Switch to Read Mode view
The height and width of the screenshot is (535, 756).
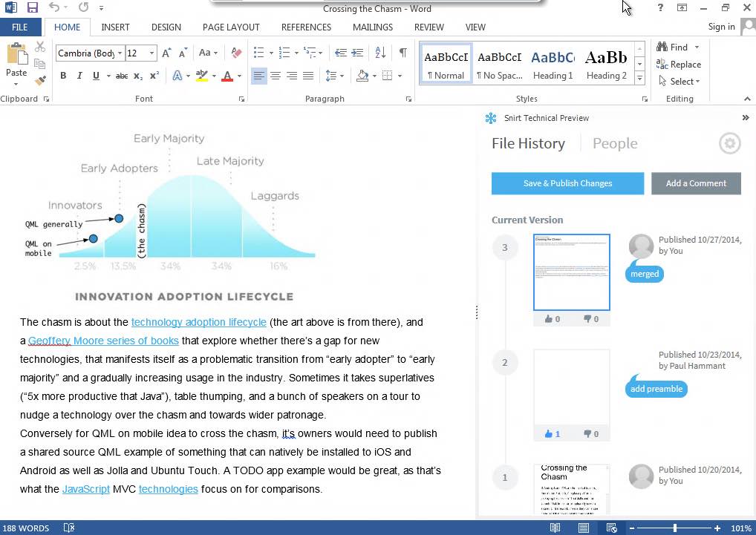555,528
